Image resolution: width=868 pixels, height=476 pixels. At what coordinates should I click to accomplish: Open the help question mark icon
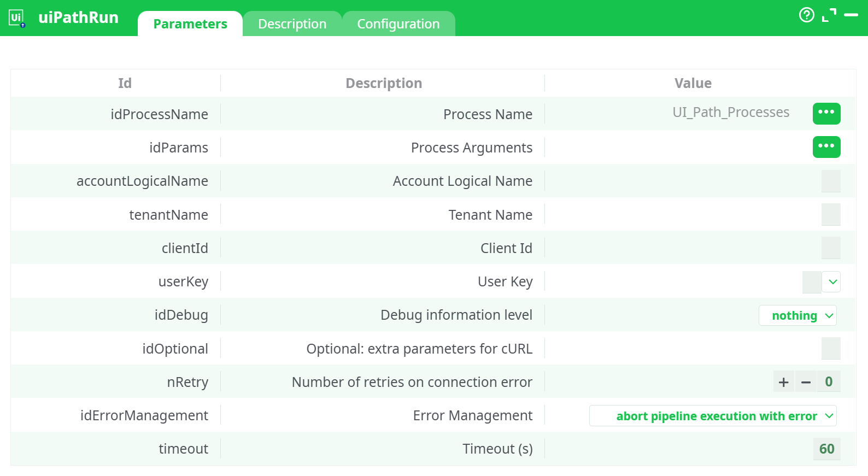tap(806, 15)
